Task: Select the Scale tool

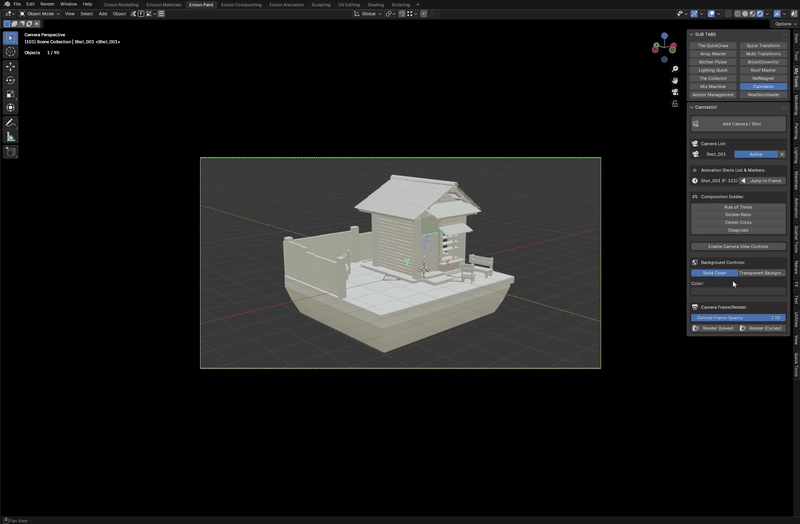Action: (x=10, y=94)
